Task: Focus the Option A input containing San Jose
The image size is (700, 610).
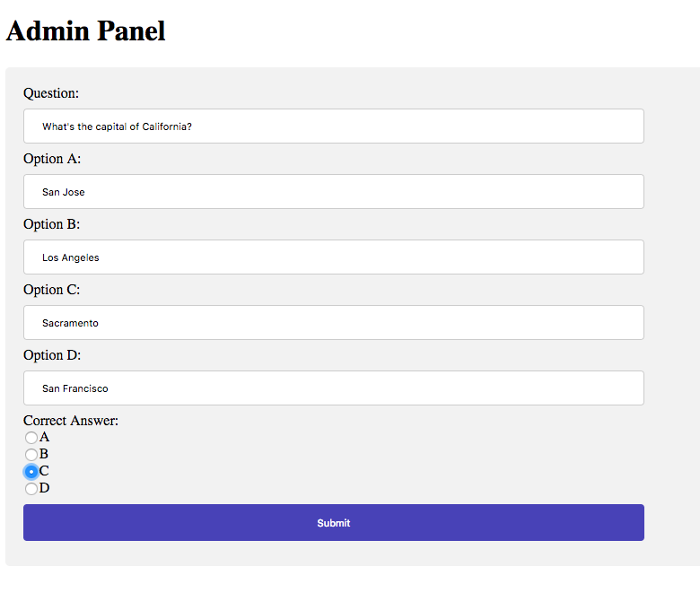Action: pos(333,192)
